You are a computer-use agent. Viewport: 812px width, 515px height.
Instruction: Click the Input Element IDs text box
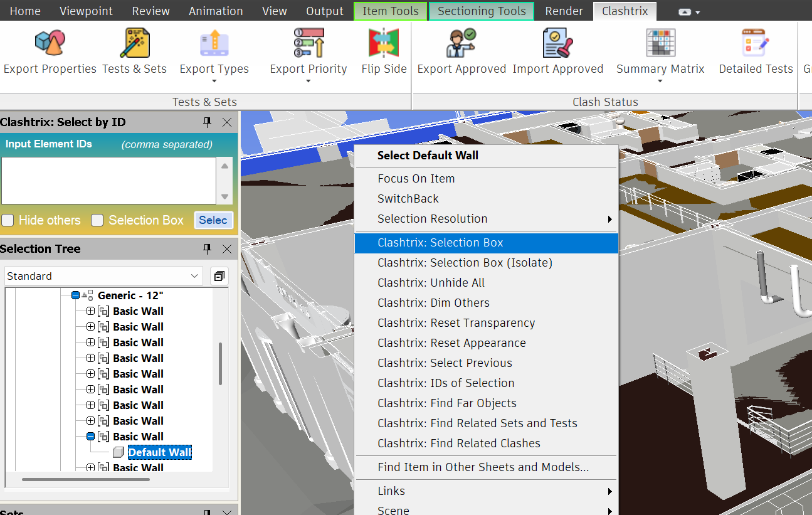point(109,181)
